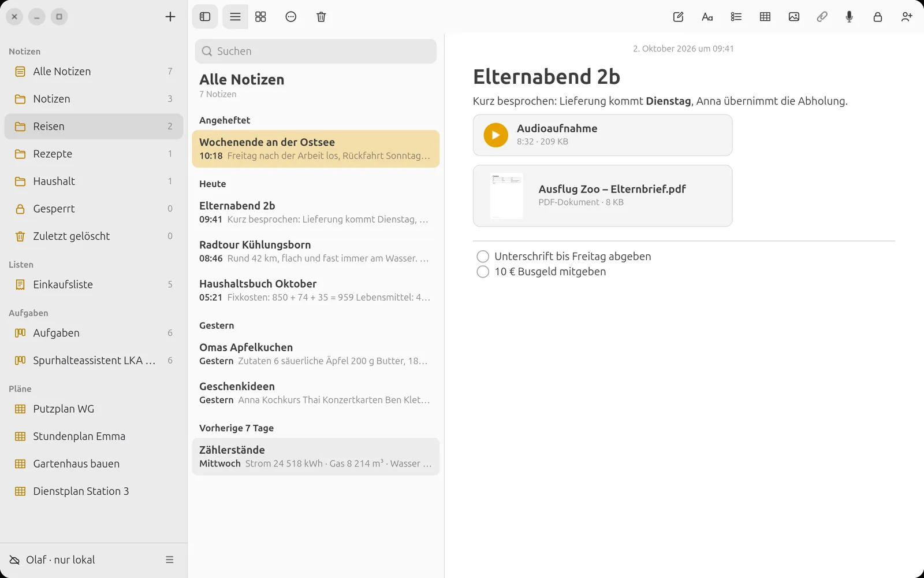The width and height of the screenshot is (924, 578).
Task: Switch to list view icon
Action: pyautogui.click(x=235, y=17)
